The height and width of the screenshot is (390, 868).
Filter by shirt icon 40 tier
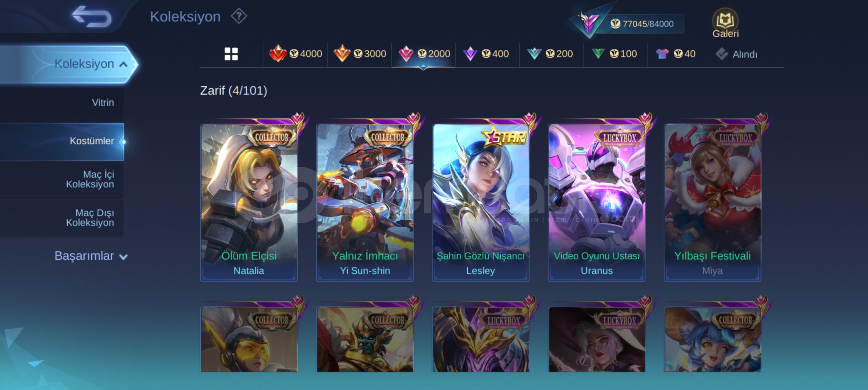676,54
